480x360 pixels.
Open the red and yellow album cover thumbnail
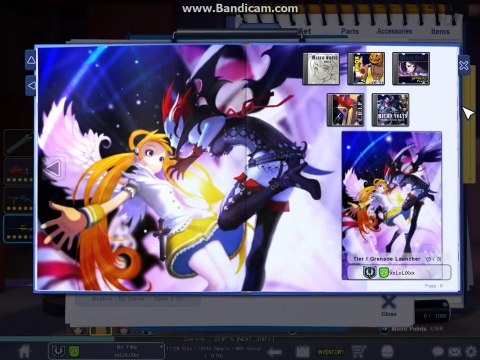[345, 110]
